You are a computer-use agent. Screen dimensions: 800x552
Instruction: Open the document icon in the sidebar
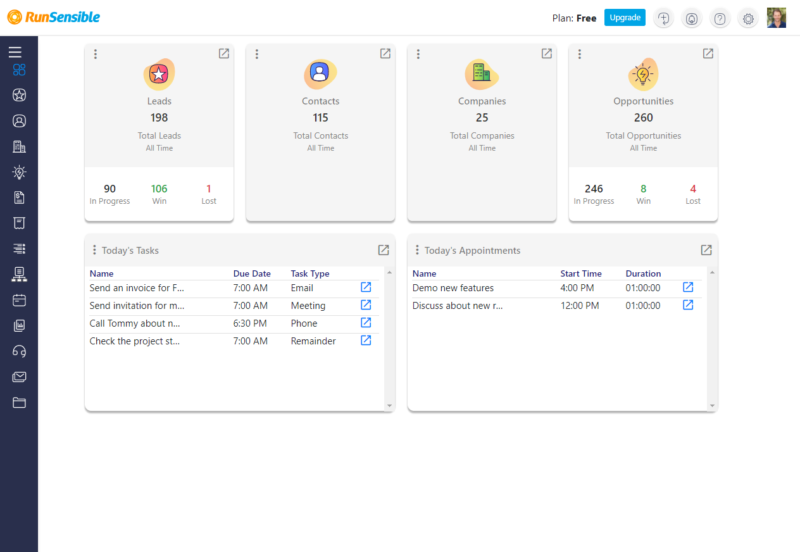(19, 197)
